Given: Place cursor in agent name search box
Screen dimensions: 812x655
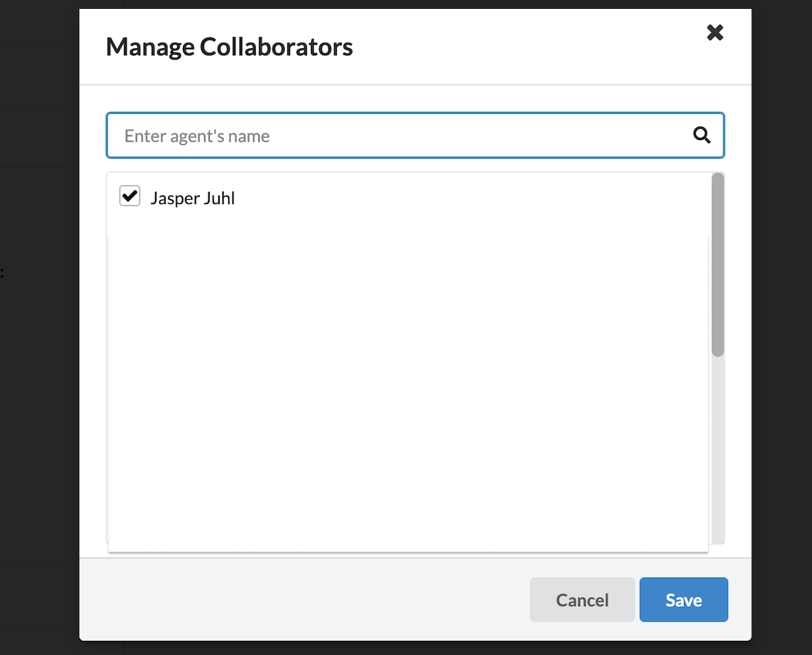Looking at the screenshot, I should pos(400,136).
